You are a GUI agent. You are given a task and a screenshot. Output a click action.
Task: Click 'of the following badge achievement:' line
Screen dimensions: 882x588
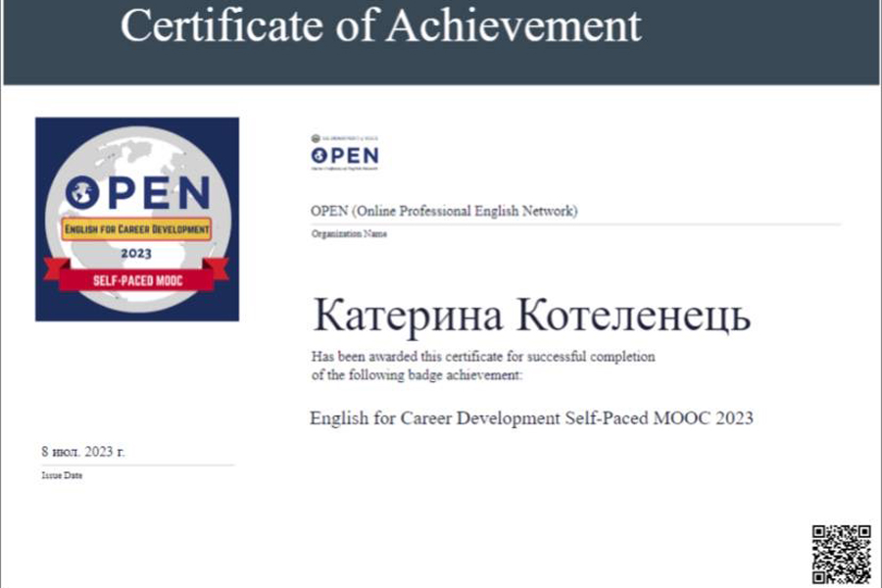(416, 374)
